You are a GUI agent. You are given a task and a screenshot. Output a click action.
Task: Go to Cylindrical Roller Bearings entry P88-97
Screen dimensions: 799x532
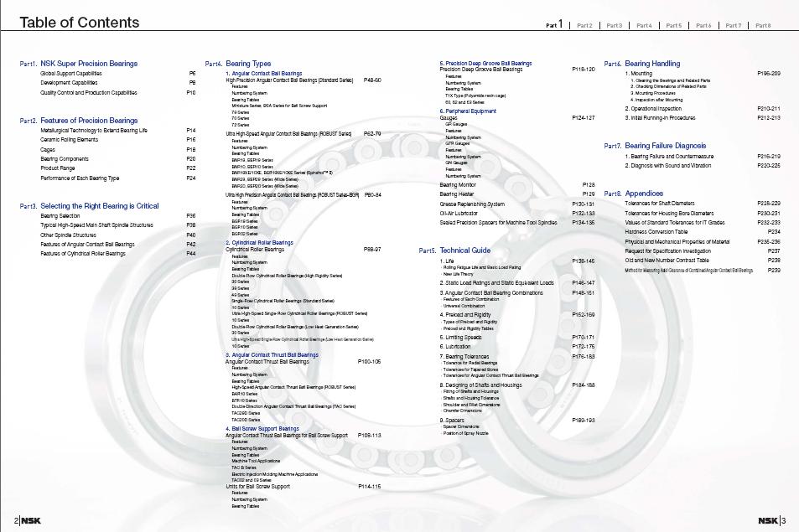pyautogui.click(x=255, y=250)
